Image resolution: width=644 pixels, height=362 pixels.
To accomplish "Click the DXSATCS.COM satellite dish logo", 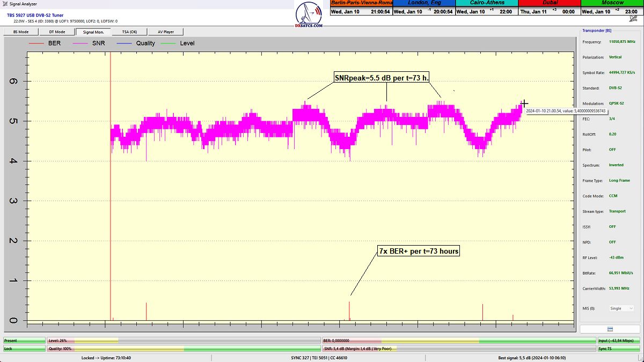I will [x=309, y=15].
